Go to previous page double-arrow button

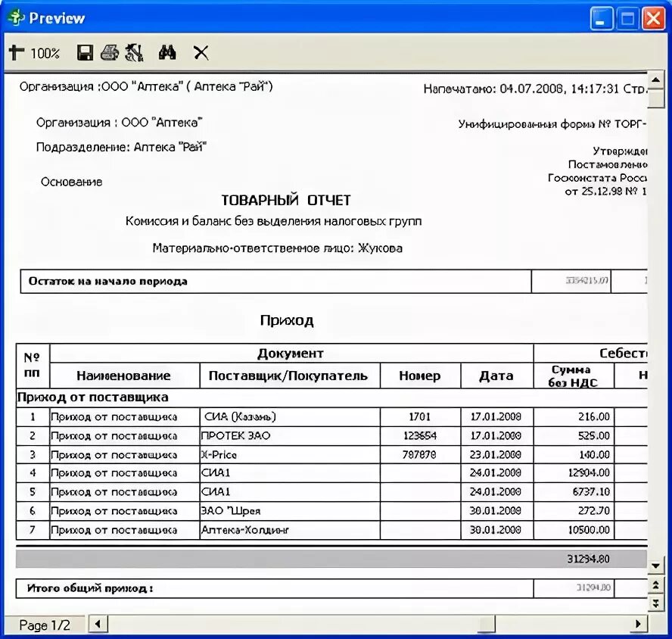[655, 585]
